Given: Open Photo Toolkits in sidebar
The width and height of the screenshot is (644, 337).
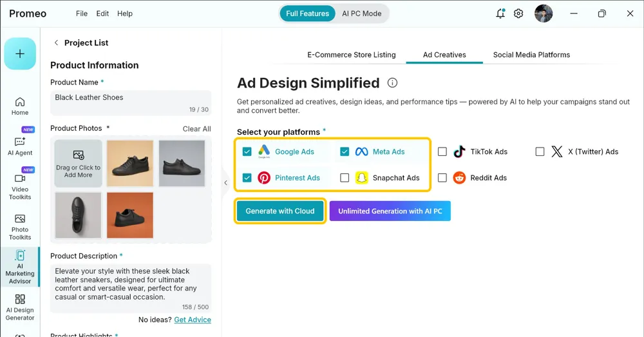Looking at the screenshot, I should click(x=20, y=227).
